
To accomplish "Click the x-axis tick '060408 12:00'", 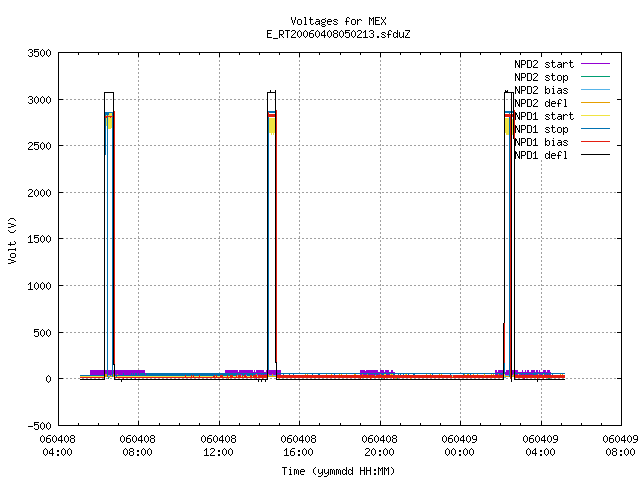I will click(218, 446).
